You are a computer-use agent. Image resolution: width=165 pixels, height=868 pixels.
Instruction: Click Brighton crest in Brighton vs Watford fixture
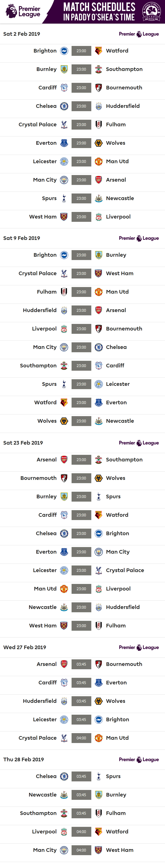tap(64, 51)
